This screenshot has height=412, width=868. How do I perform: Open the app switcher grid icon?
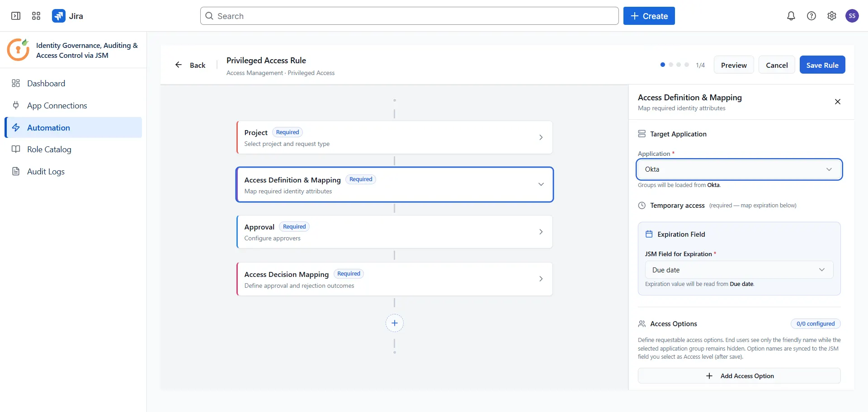coord(36,16)
